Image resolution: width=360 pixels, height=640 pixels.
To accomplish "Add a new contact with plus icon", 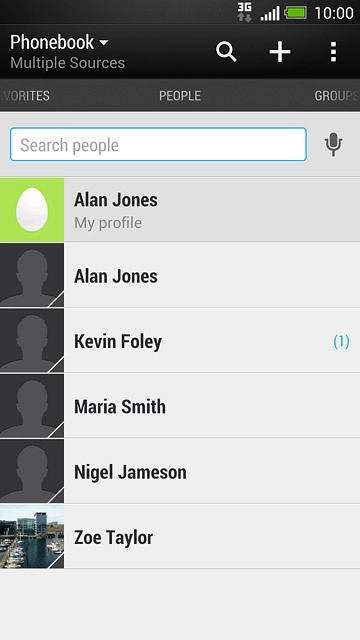I will tap(280, 52).
